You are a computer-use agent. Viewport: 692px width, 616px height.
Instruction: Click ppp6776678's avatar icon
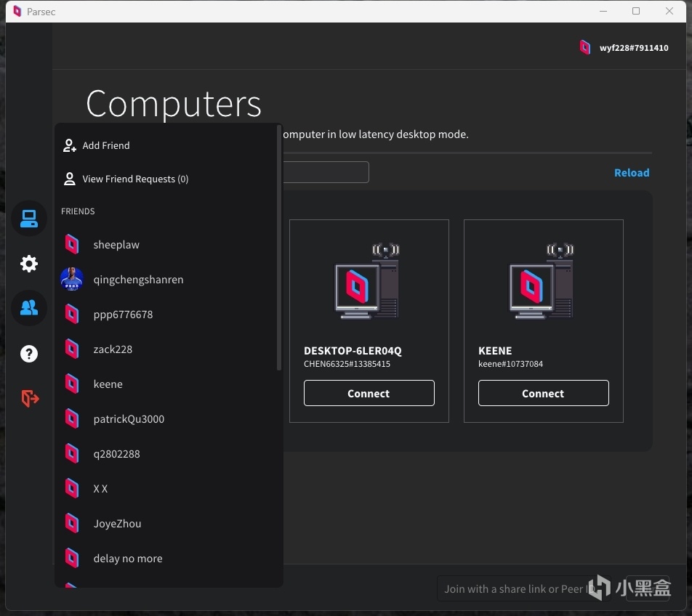(72, 314)
